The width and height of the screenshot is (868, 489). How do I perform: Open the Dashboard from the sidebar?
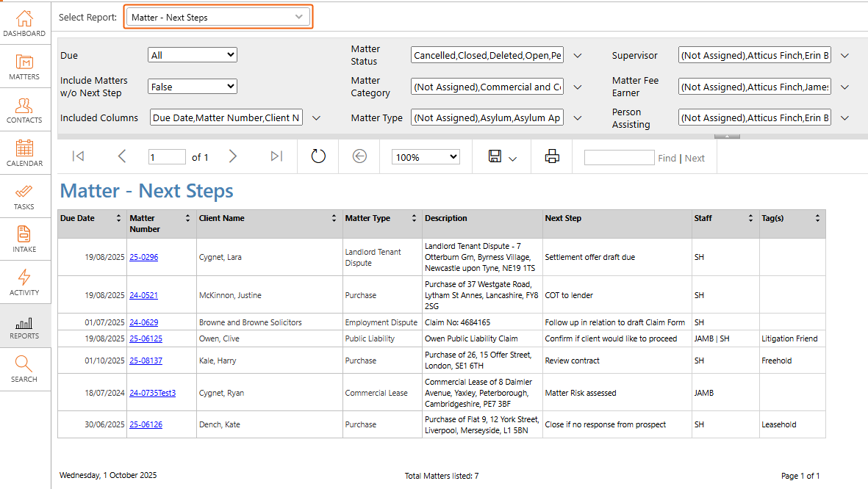(x=24, y=23)
